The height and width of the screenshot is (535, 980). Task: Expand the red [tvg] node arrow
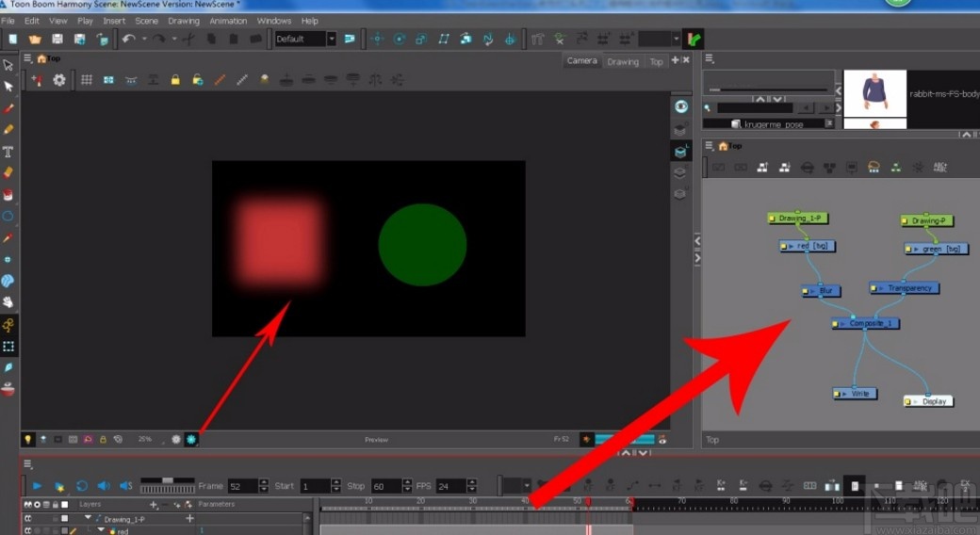(x=791, y=246)
